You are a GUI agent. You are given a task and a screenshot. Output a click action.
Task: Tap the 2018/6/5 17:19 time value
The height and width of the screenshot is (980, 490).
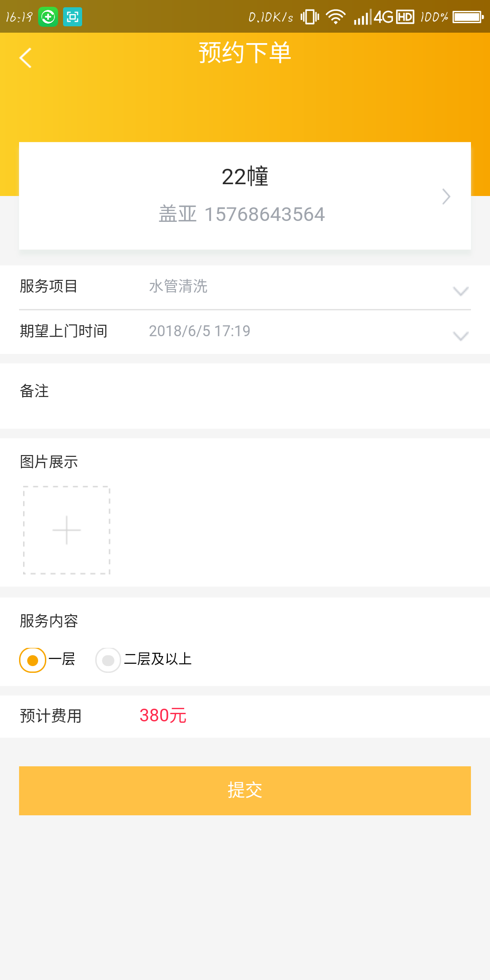coord(200,331)
